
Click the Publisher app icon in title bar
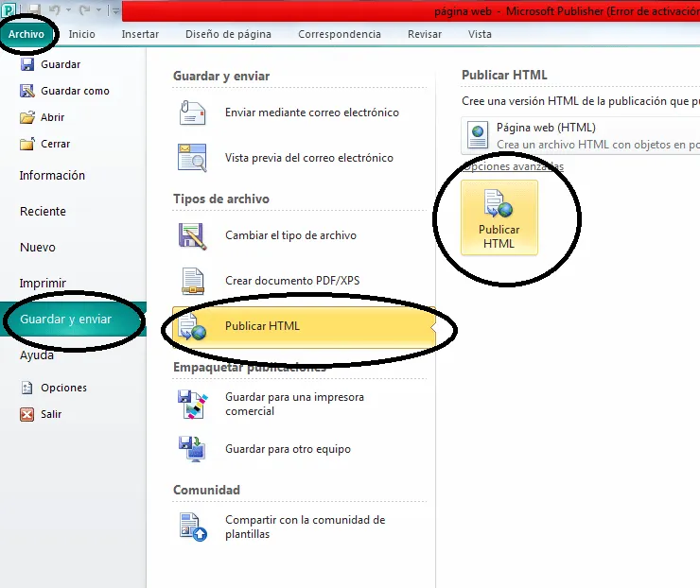[x=9, y=9]
